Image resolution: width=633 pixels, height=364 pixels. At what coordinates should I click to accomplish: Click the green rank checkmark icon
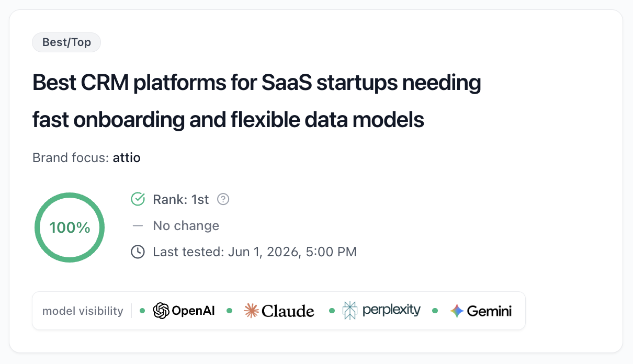tap(138, 199)
